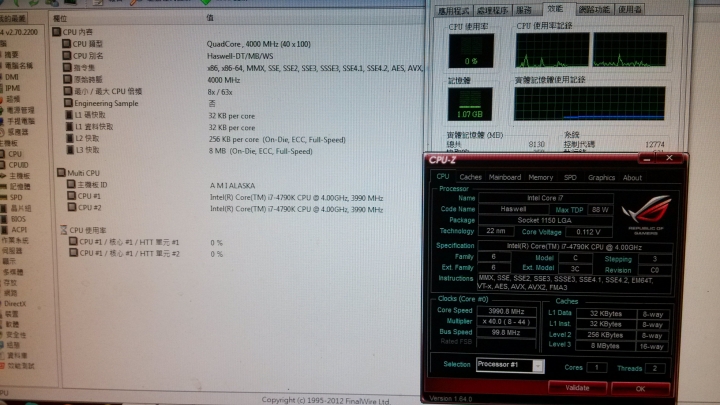This screenshot has height=405, width=720.
Task: Select ACPI in the AIDA64 sidebar
Action: [x=19, y=230]
